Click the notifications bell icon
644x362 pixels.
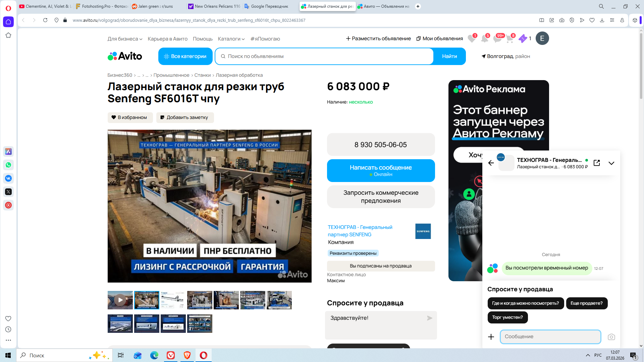point(485,39)
